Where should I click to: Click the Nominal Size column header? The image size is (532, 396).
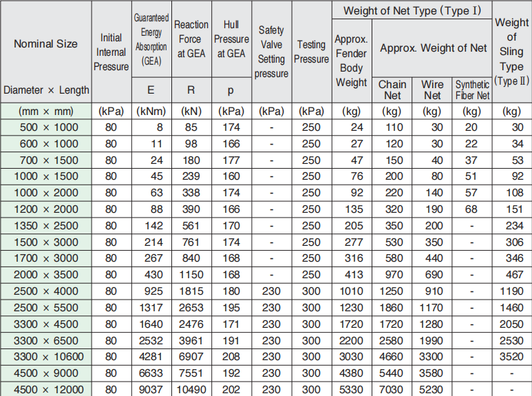click(x=45, y=44)
